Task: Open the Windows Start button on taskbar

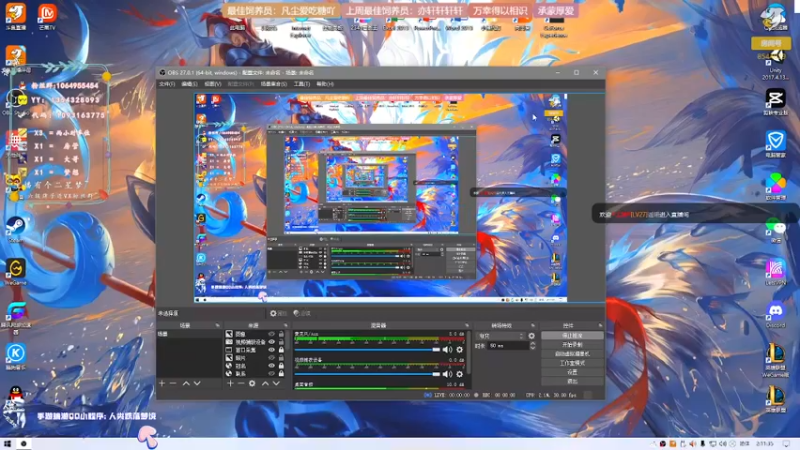Action: pos(7,444)
